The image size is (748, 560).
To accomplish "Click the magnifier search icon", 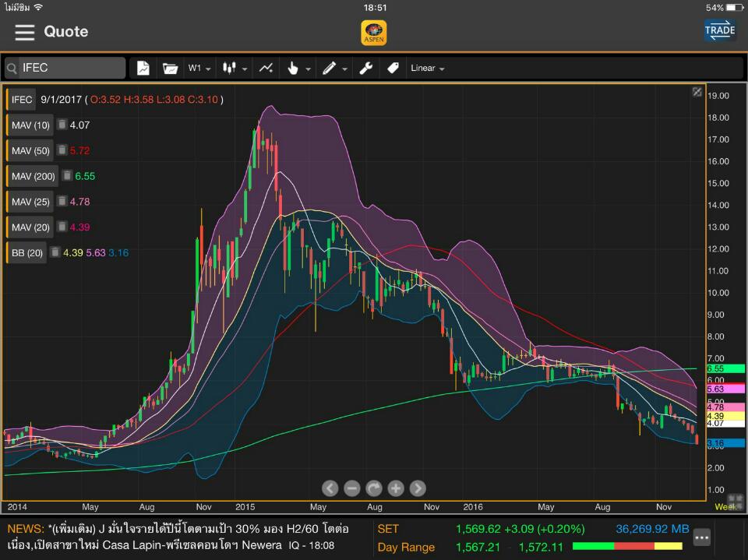I will [x=12, y=69].
